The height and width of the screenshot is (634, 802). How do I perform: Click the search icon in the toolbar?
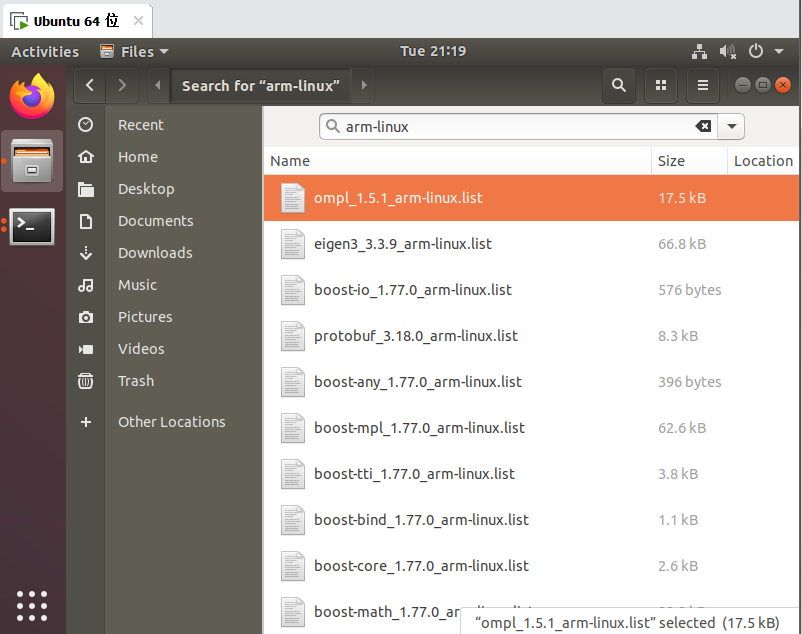(618, 86)
